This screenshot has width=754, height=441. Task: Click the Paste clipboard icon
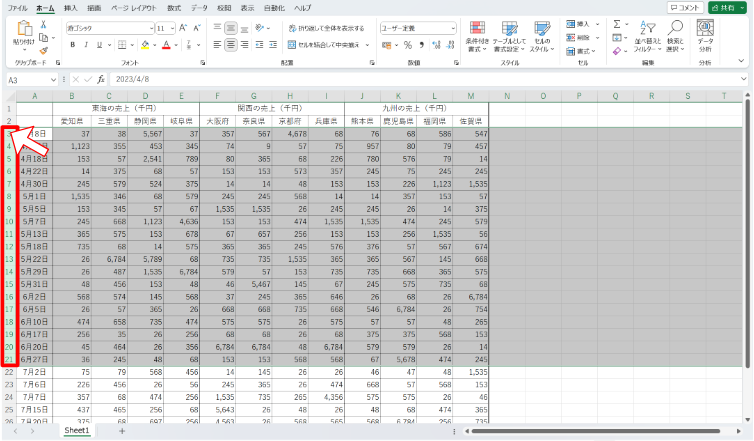click(x=24, y=29)
